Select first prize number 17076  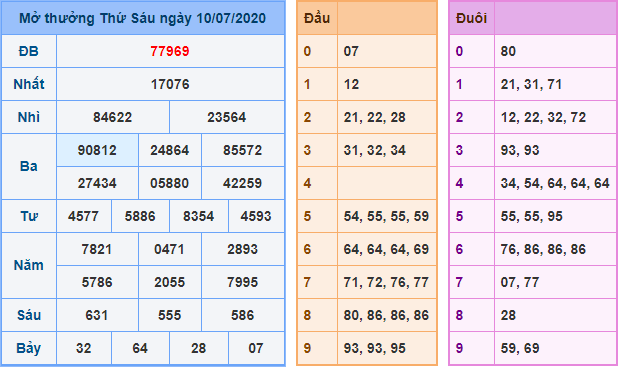[x=170, y=84]
